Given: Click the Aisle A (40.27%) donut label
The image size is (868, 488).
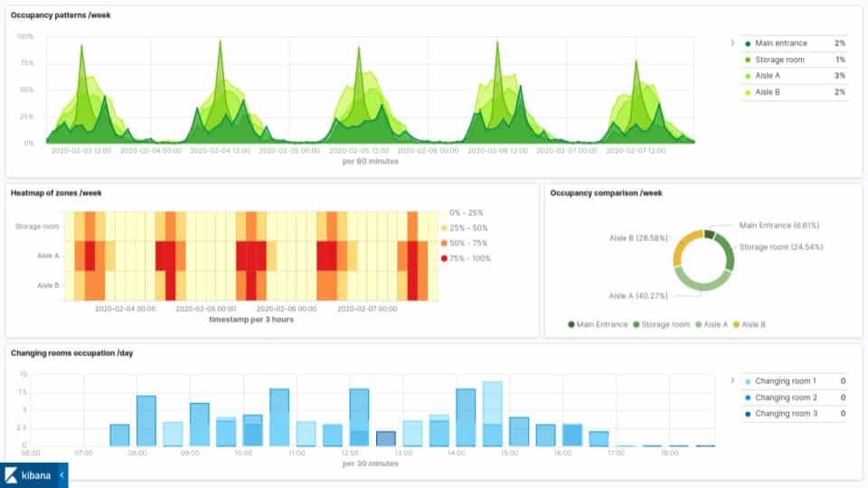Looking at the screenshot, I should tap(638, 296).
